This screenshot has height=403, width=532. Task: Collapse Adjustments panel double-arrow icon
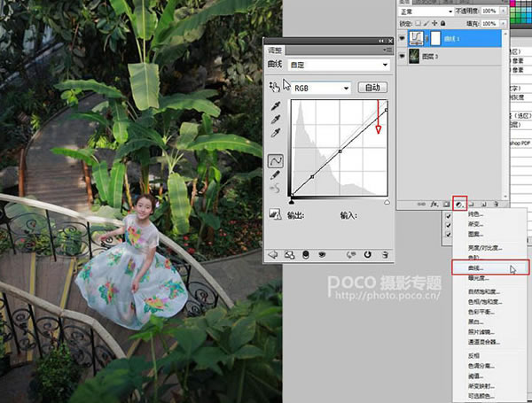click(x=381, y=41)
